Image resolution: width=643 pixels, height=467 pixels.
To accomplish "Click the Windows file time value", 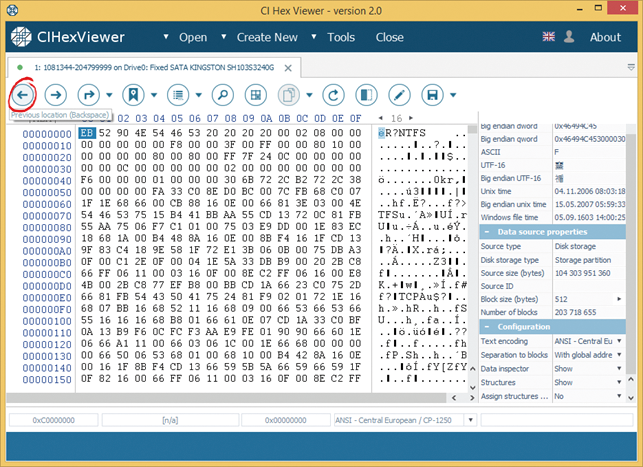I will (x=590, y=217).
